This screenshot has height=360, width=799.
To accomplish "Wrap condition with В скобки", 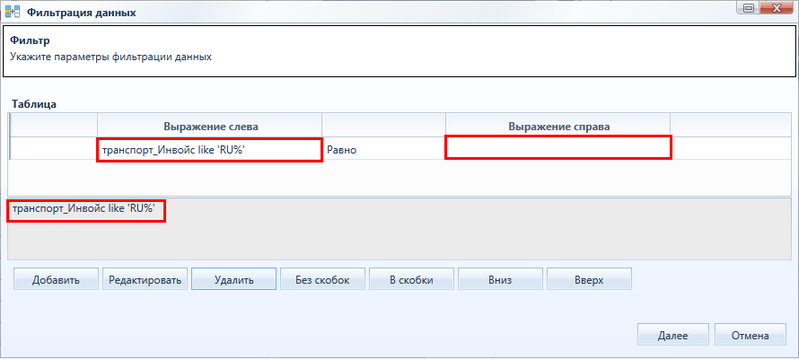I will [x=412, y=279].
